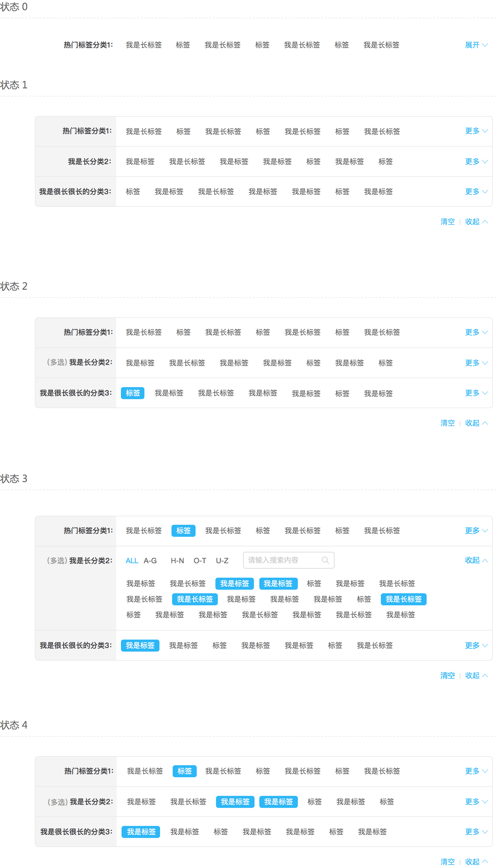Deselect the blue 标签 in 状态 4 热门标签分类1 row
This screenshot has width=497, height=868.
pyautogui.click(x=185, y=771)
